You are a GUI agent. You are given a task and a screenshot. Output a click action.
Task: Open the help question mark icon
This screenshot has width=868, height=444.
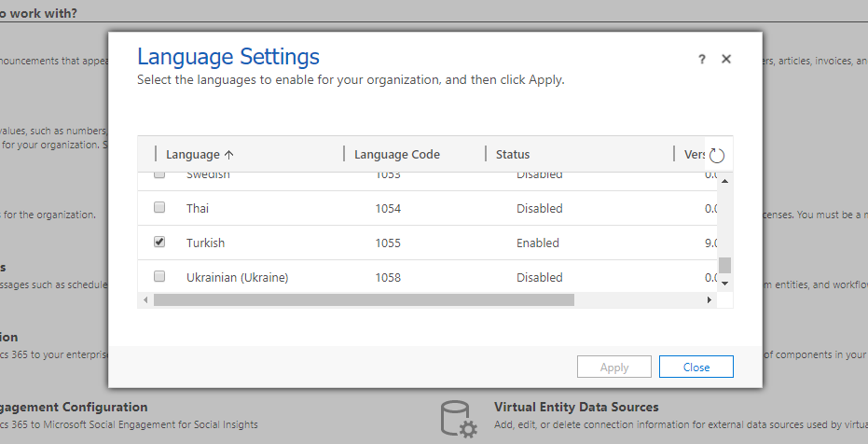pyautogui.click(x=702, y=59)
